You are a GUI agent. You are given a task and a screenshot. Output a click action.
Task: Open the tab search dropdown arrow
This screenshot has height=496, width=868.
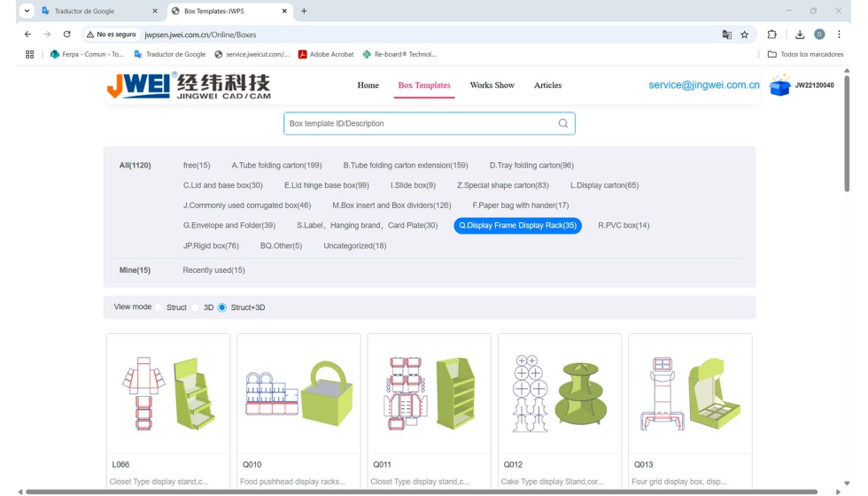point(27,11)
